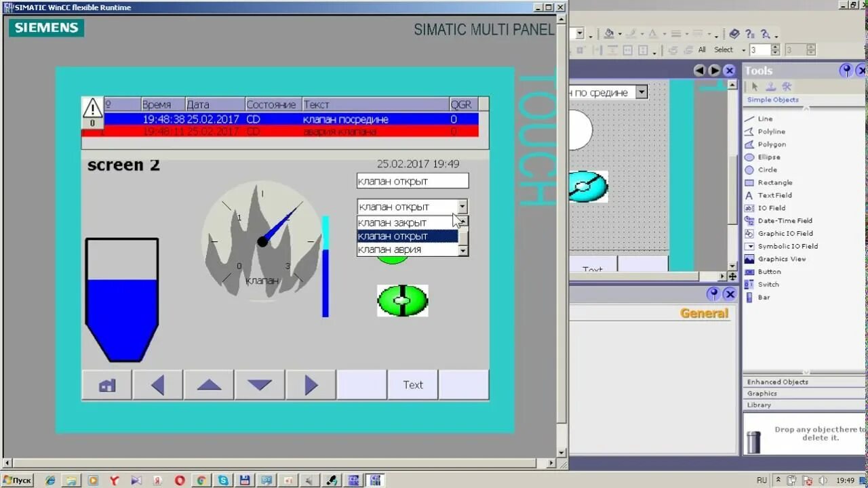This screenshot has height=488, width=868.
Task: Select the IO Field tool
Action: pyautogui.click(x=765, y=208)
